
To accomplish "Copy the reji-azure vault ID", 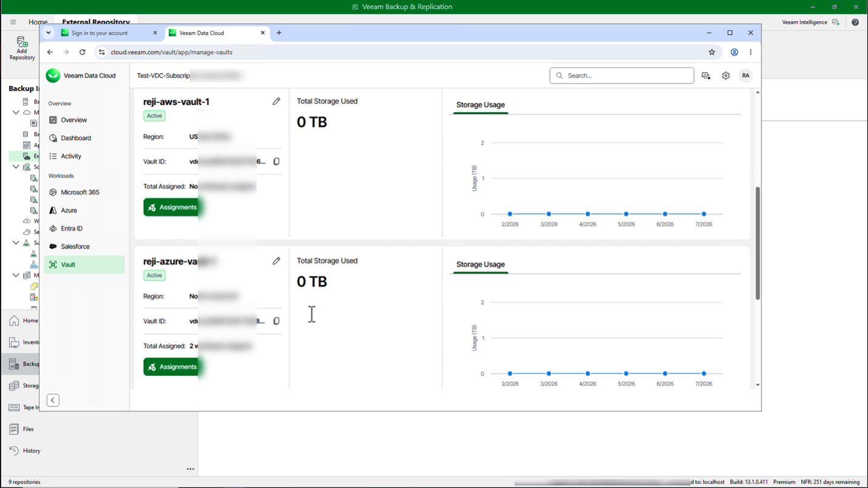I will tap(276, 321).
